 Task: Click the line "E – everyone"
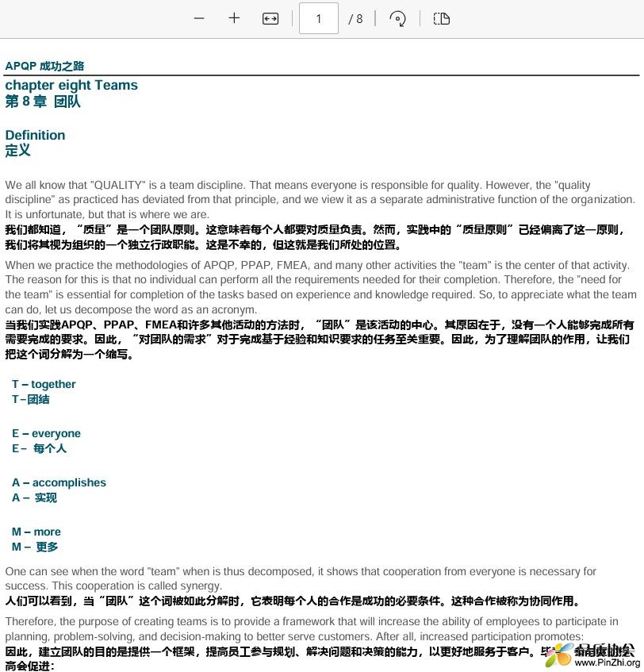[46, 433]
